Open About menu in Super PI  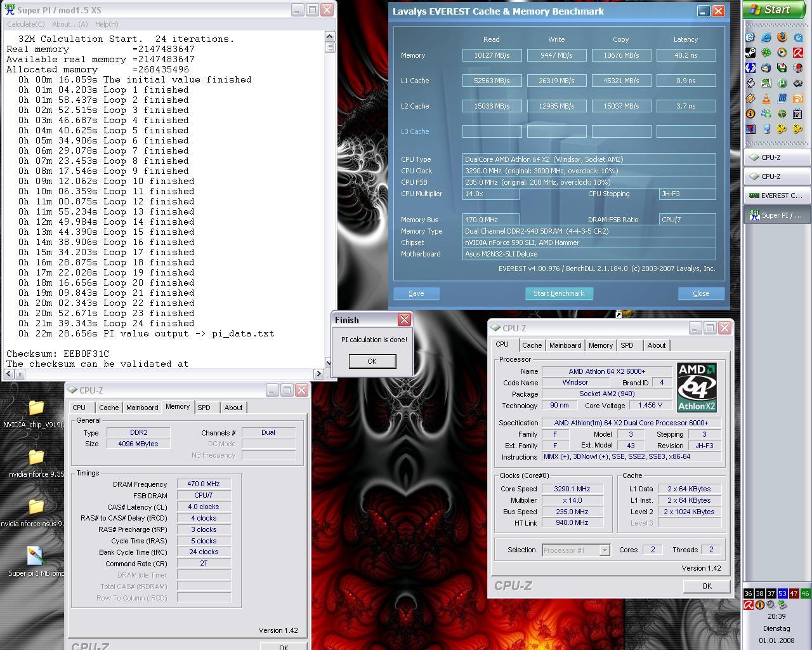[70, 24]
